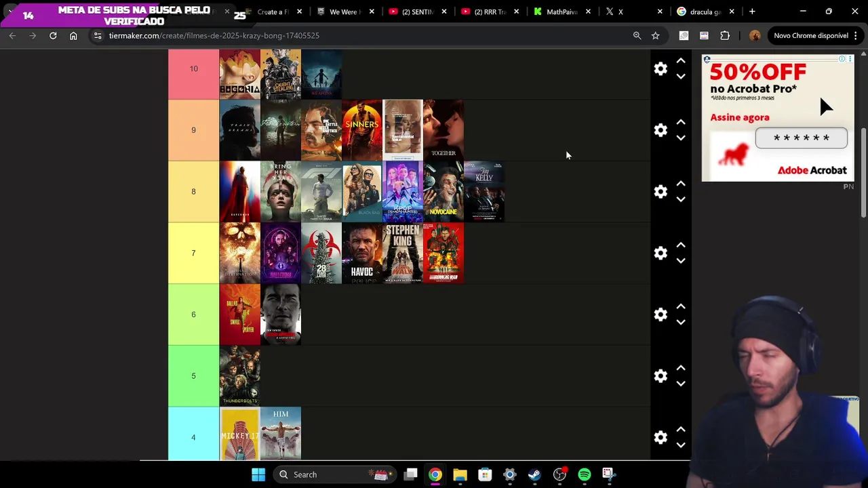Screen dimensions: 868x488
Task: Select the Sinners movie poster
Action: click(x=362, y=130)
